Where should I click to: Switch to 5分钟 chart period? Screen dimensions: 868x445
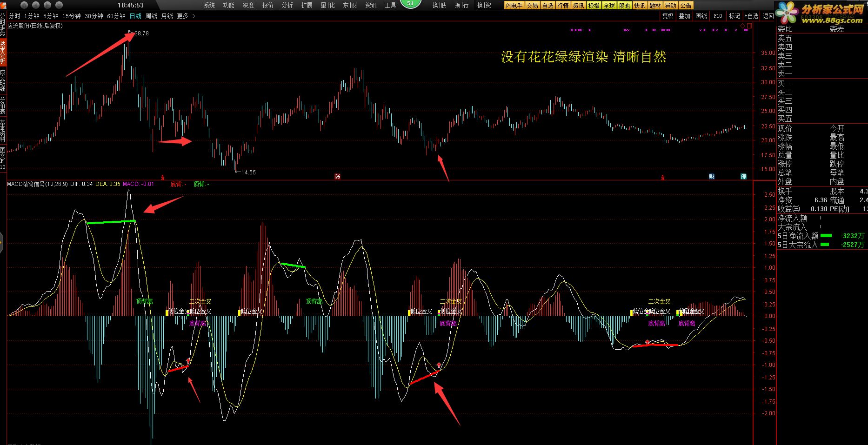click(51, 16)
